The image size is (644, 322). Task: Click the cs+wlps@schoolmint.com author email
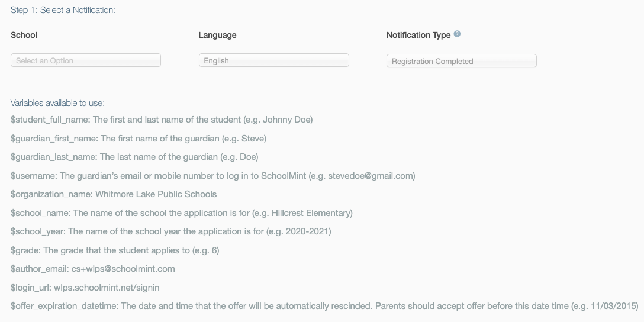[123, 269]
